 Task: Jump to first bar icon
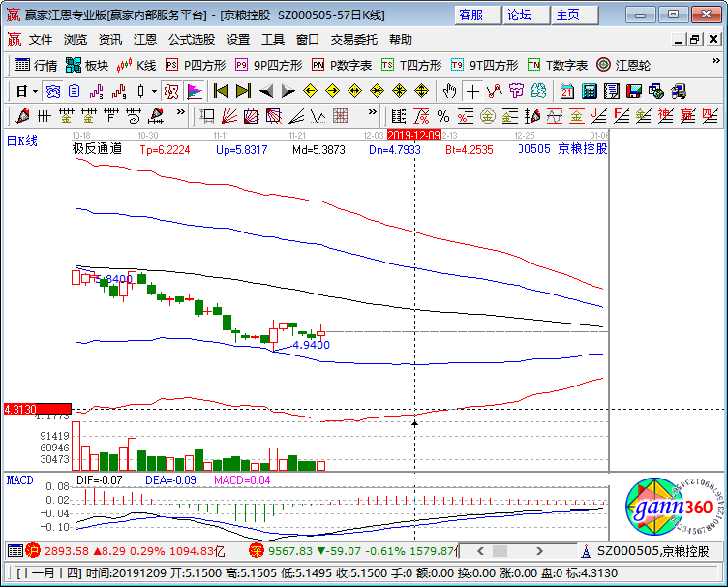pos(221,91)
